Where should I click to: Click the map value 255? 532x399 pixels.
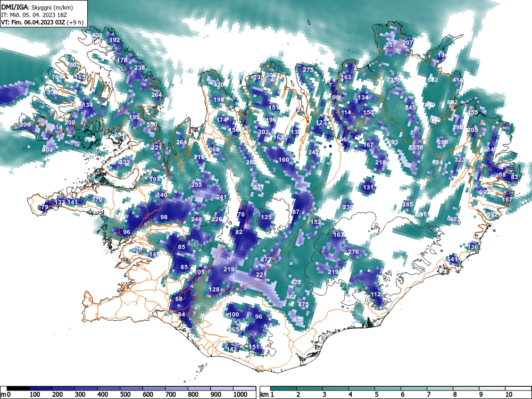[196, 185]
